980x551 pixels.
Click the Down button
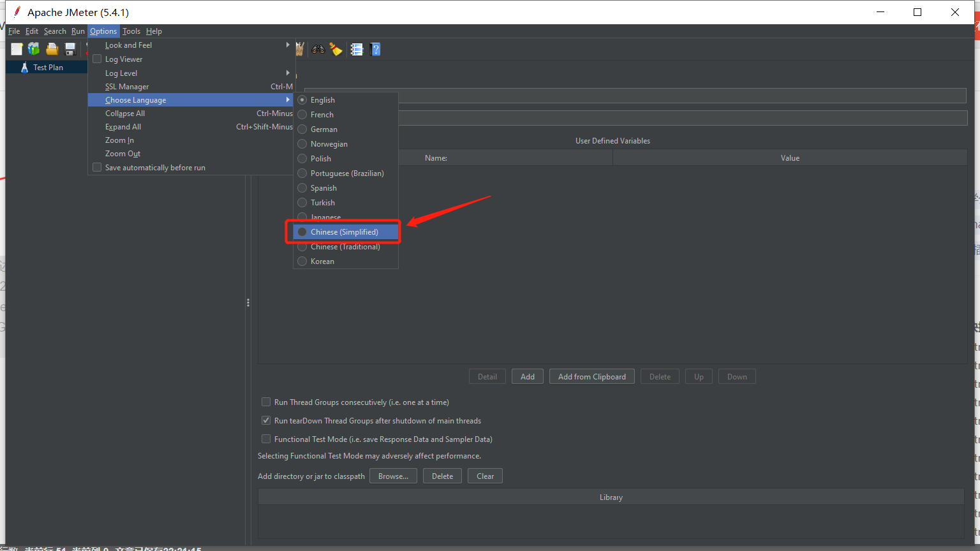click(737, 376)
